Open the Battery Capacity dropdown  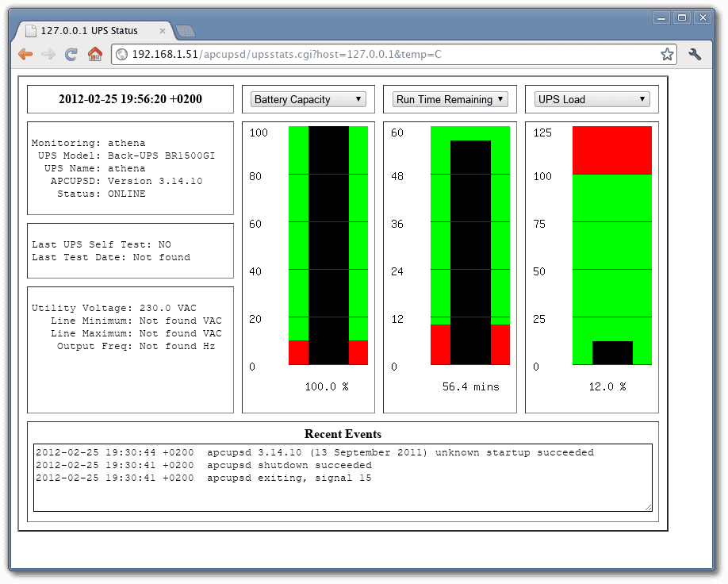(308, 99)
